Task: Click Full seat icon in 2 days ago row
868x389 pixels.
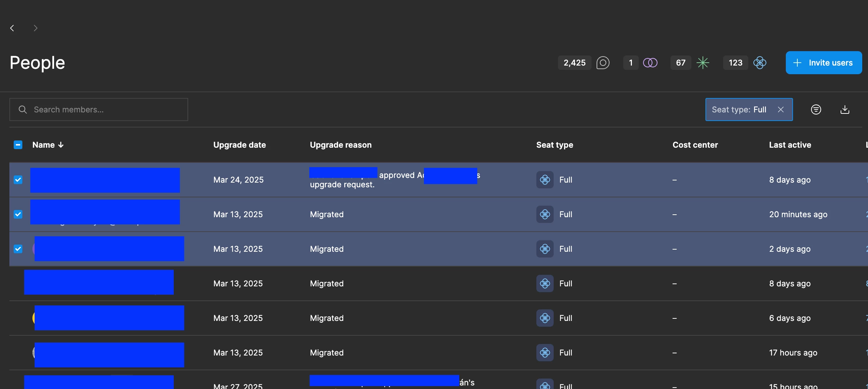Action: tap(545, 249)
